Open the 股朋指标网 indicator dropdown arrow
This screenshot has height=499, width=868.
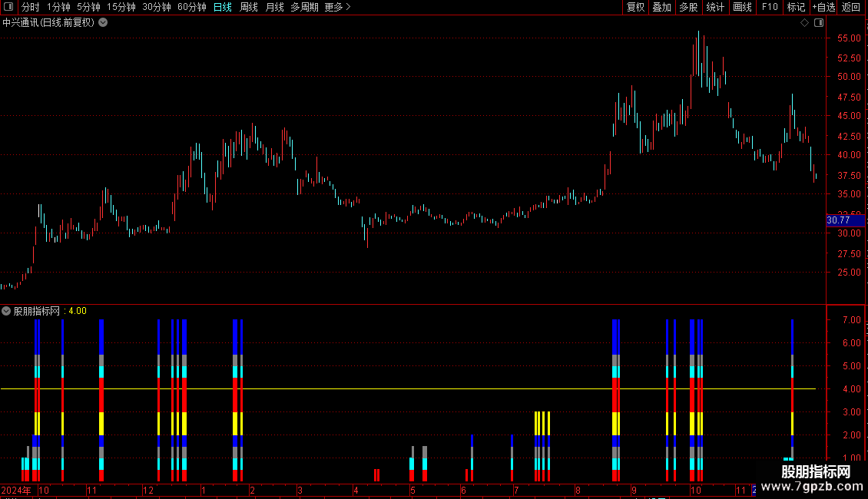click(x=6, y=311)
